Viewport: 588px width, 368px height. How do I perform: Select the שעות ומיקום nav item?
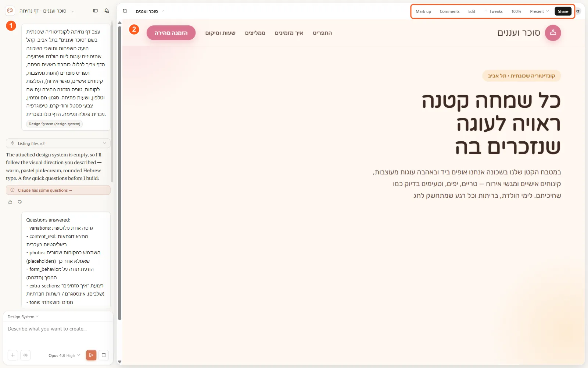click(x=220, y=33)
